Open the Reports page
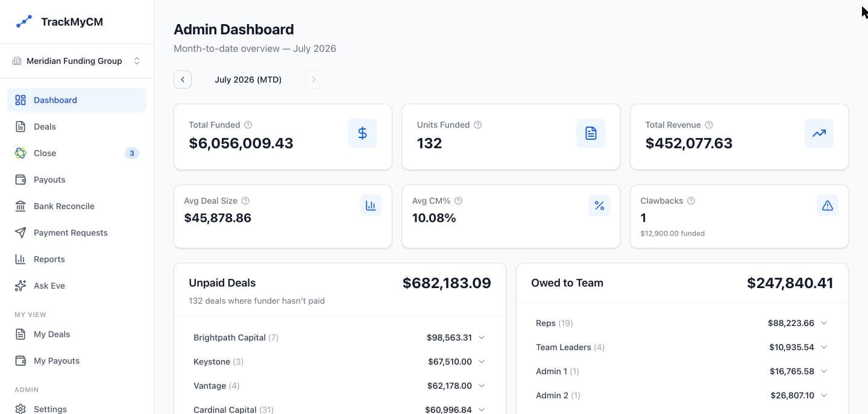 tap(77, 259)
